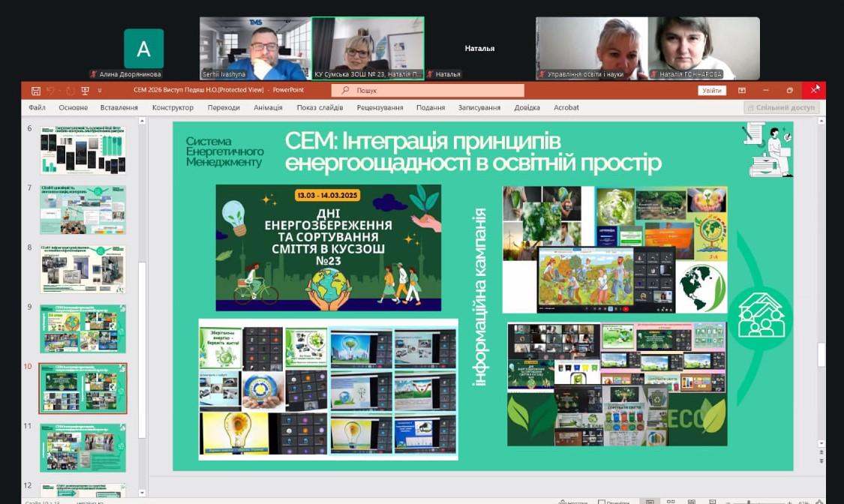Select slide 8 thumbnail in panel
844x504 pixels.
83,269
